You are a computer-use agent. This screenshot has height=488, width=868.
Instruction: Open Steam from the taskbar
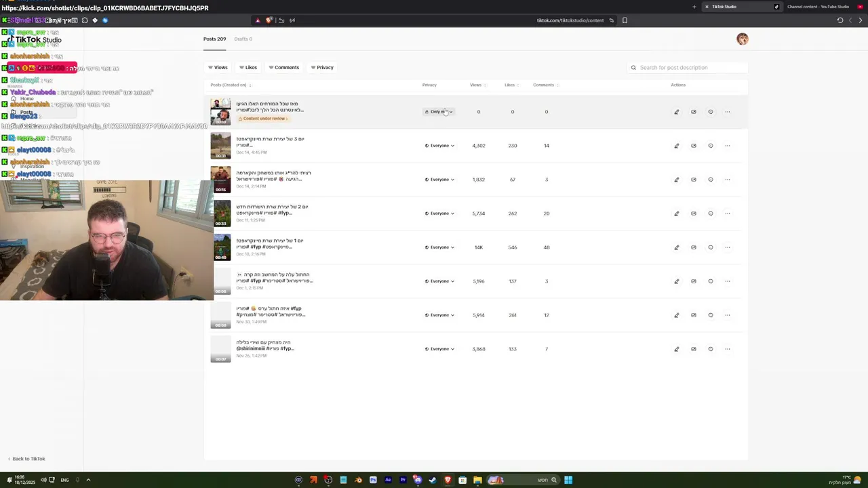click(433, 480)
